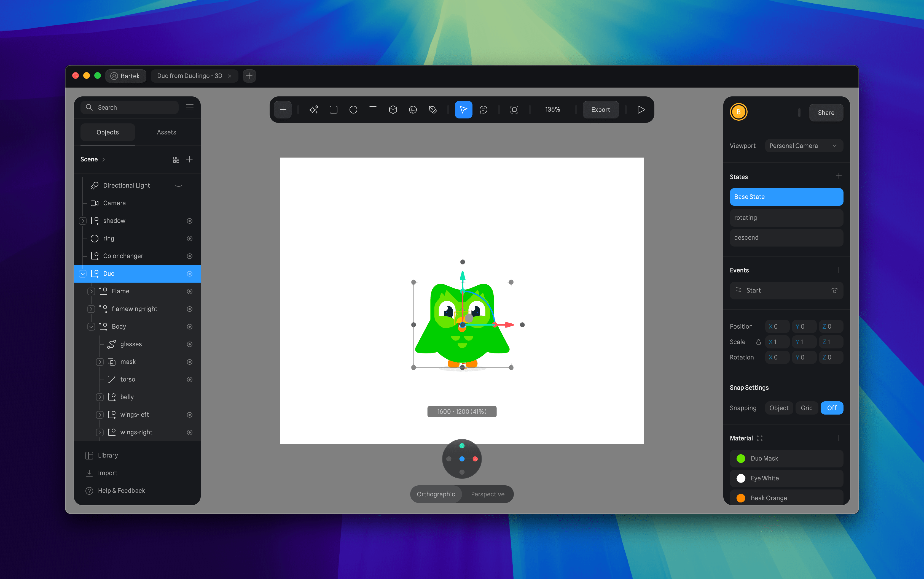Expand the shadow group
The width and height of the screenshot is (924, 579).
coord(83,221)
